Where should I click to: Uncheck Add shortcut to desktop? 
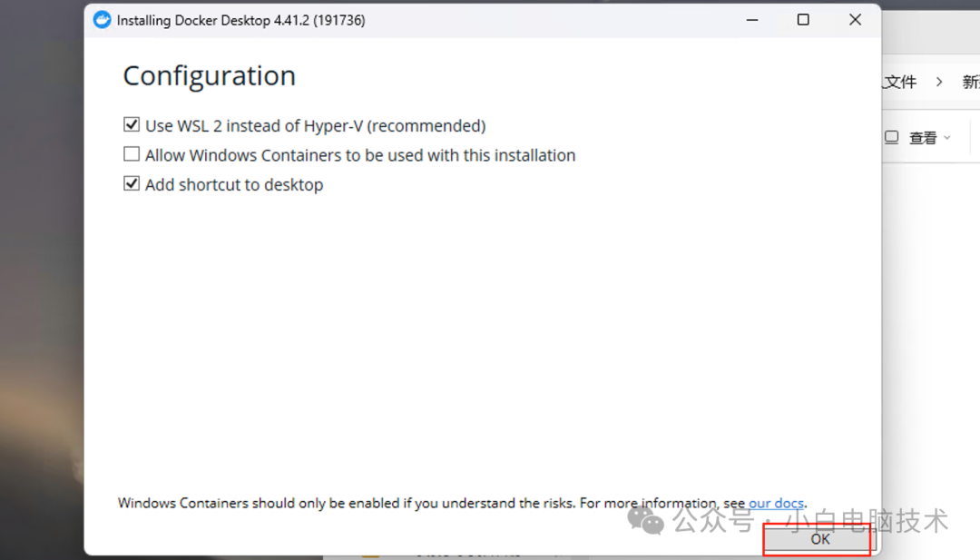tap(132, 183)
